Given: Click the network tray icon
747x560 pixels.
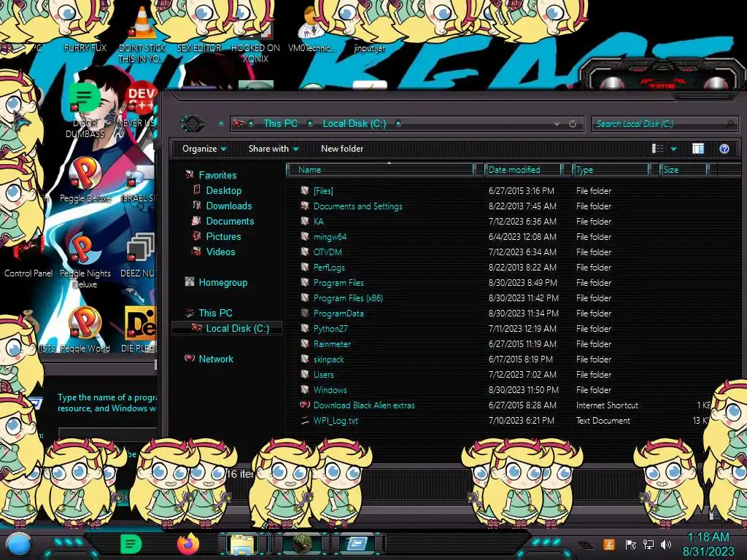Looking at the screenshot, I should pyautogui.click(x=649, y=544).
